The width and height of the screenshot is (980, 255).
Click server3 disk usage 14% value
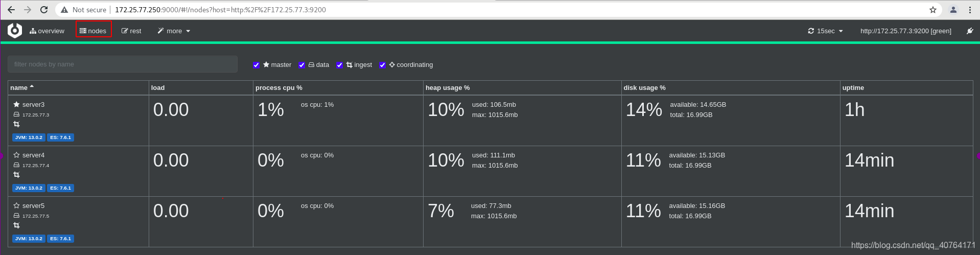click(644, 110)
